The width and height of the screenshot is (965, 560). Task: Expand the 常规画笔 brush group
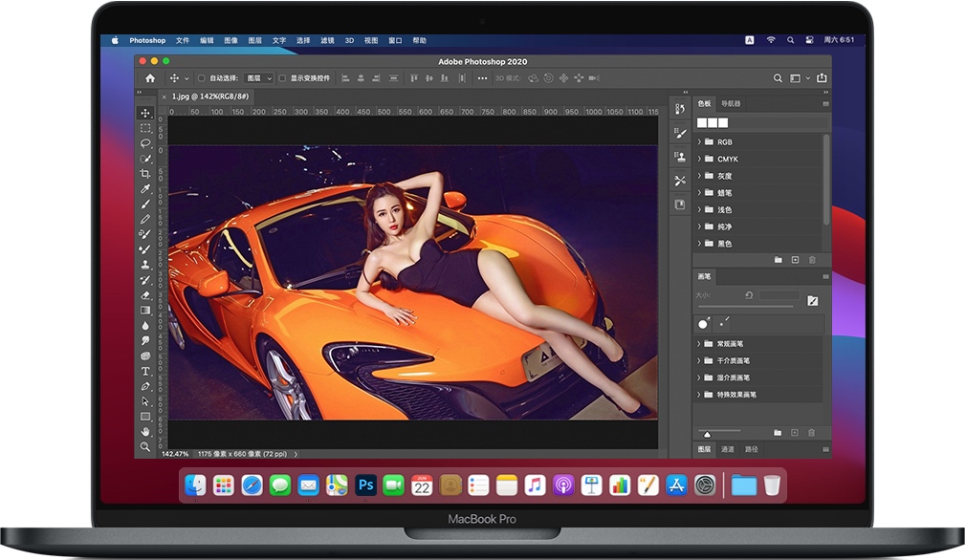699,343
